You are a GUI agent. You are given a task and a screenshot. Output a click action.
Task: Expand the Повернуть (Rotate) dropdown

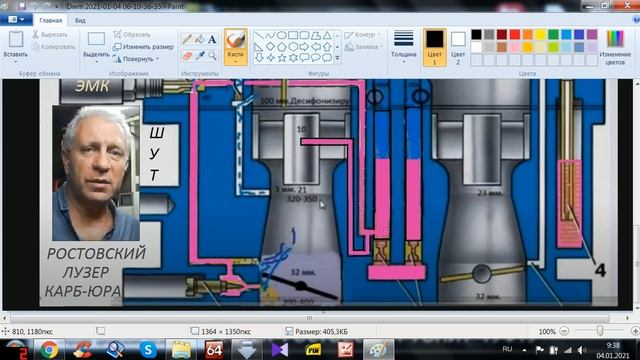click(x=157, y=59)
